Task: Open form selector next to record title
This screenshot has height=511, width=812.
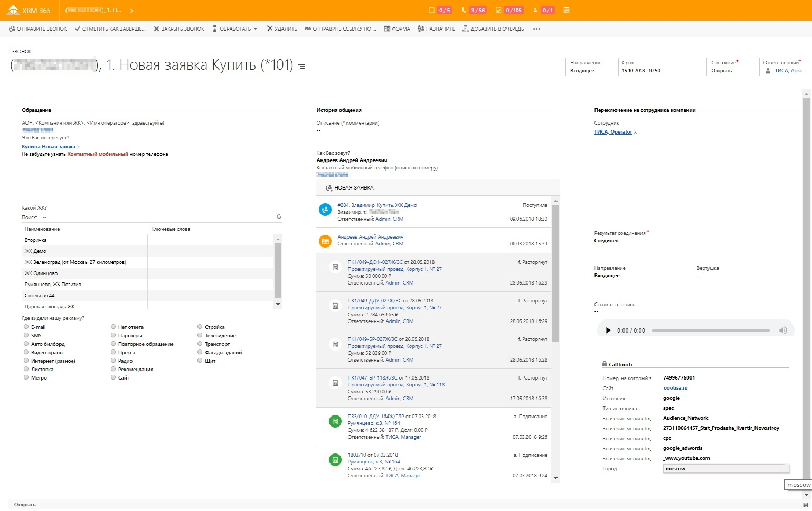Action: pos(301,67)
